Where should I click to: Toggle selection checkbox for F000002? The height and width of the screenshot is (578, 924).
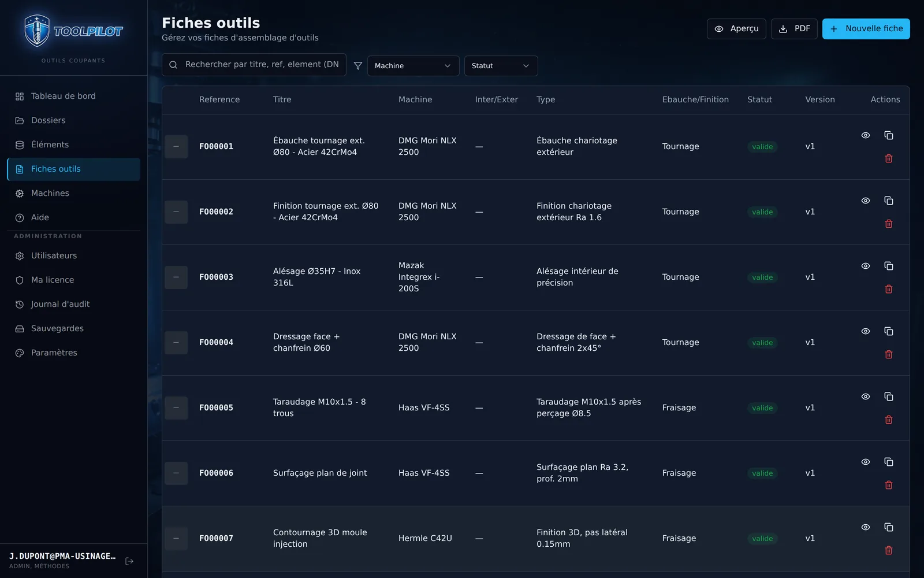coord(176,212)
